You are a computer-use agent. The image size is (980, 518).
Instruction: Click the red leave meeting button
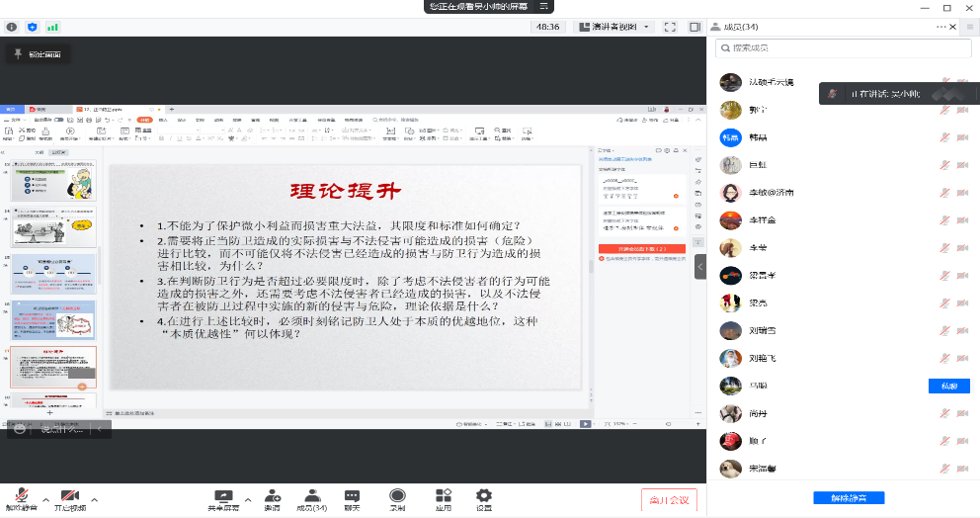(670, 500)
